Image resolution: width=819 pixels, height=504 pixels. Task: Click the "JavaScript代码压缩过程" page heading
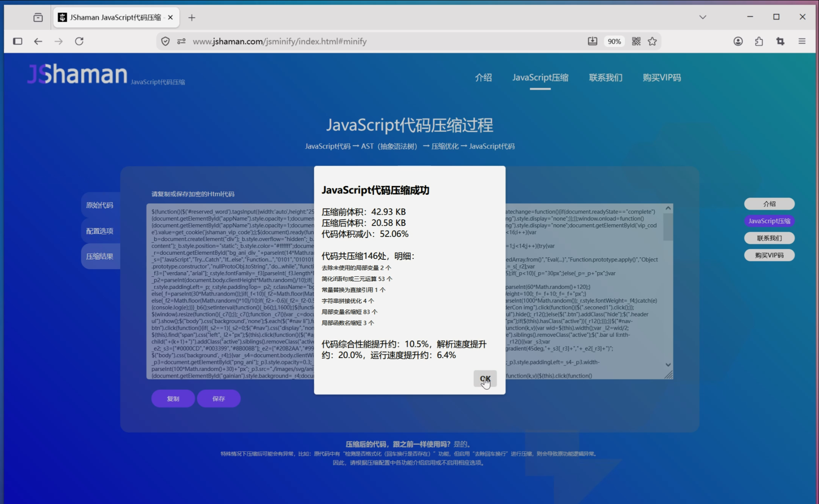(409, 125)
